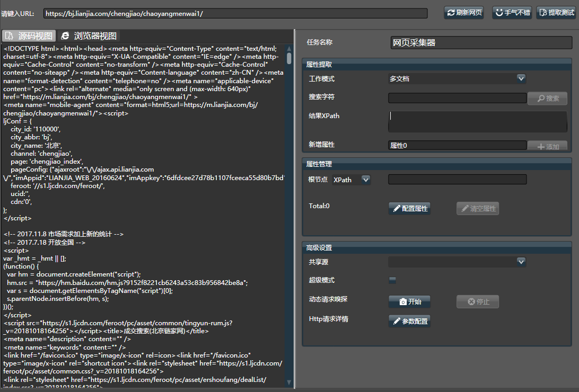This screenshot has height=392, width=579.
Task: Click the source line city_id: '110000'
Action: coord(36,129)
